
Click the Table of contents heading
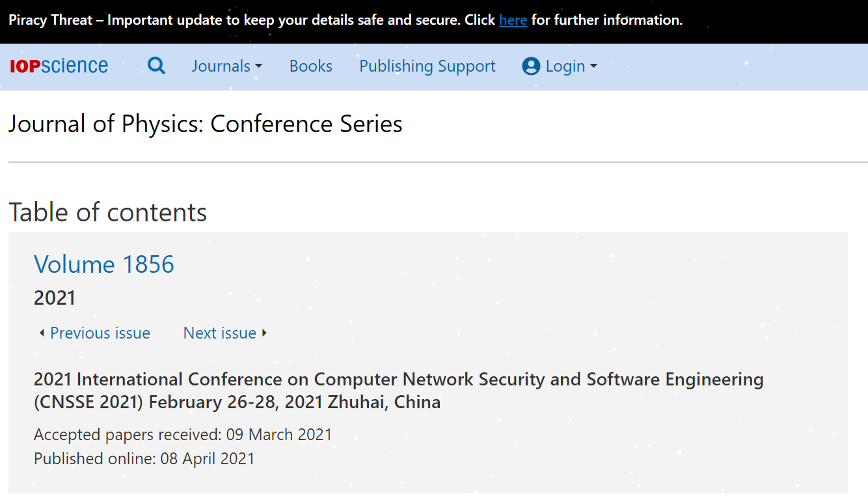pyautogui.click(x=107, y=212)
